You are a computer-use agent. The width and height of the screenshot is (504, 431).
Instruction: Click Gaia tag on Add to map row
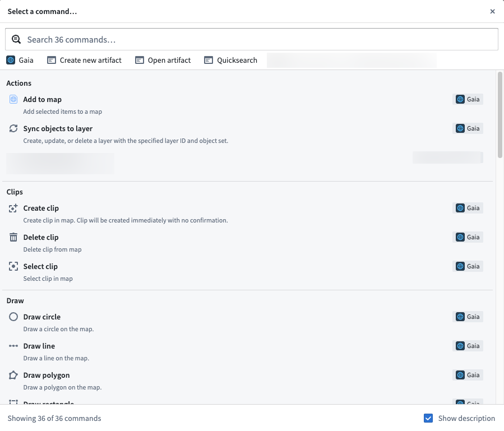click(x=468, y=99)
